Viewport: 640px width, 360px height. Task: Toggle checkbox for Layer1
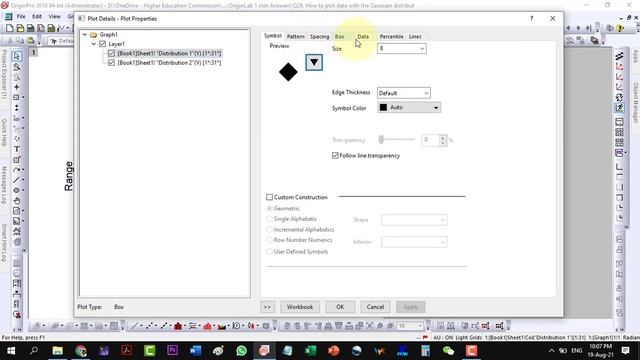coord(102,44)
